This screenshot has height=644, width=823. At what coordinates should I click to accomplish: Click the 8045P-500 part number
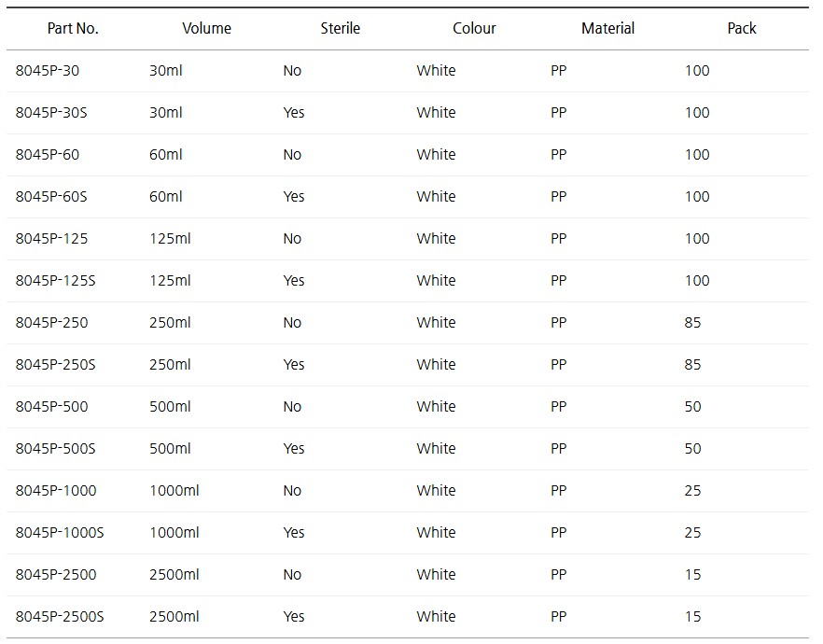(x=52, y=407)
